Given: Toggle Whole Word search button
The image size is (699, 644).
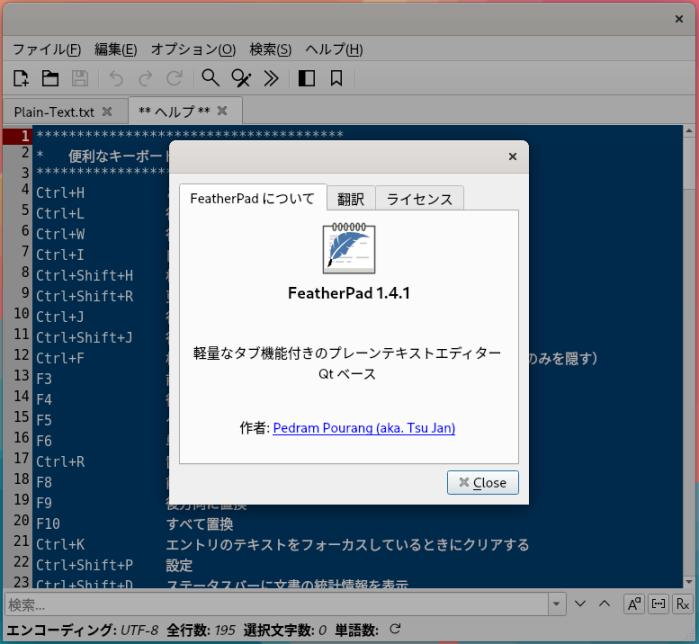Looking at the screenshot, I should point(658,604).
